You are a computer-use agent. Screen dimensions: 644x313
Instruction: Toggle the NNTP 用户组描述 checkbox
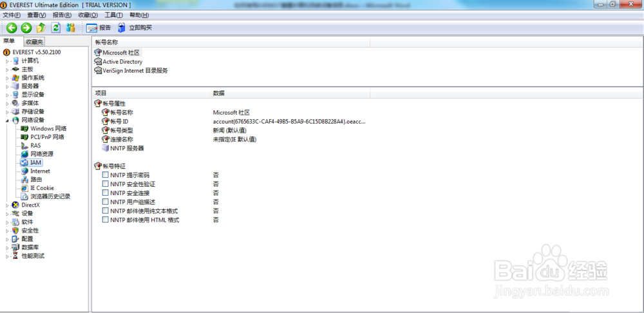[x=106, y=202]
